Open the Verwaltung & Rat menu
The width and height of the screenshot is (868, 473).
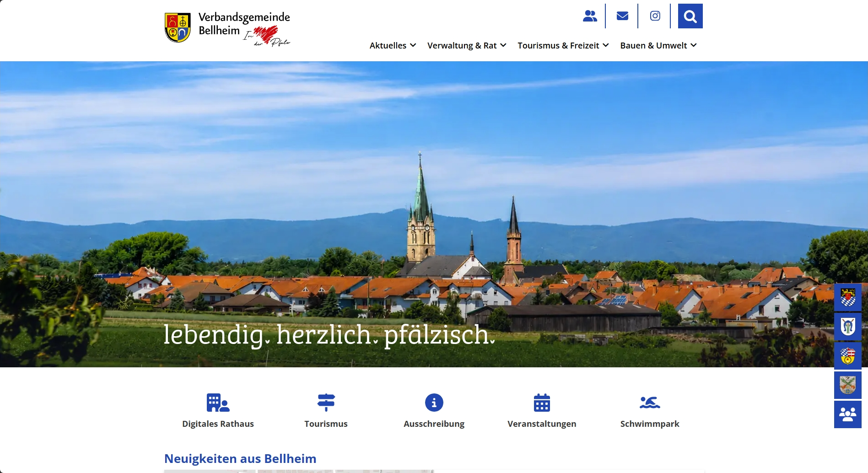point(462,45)
